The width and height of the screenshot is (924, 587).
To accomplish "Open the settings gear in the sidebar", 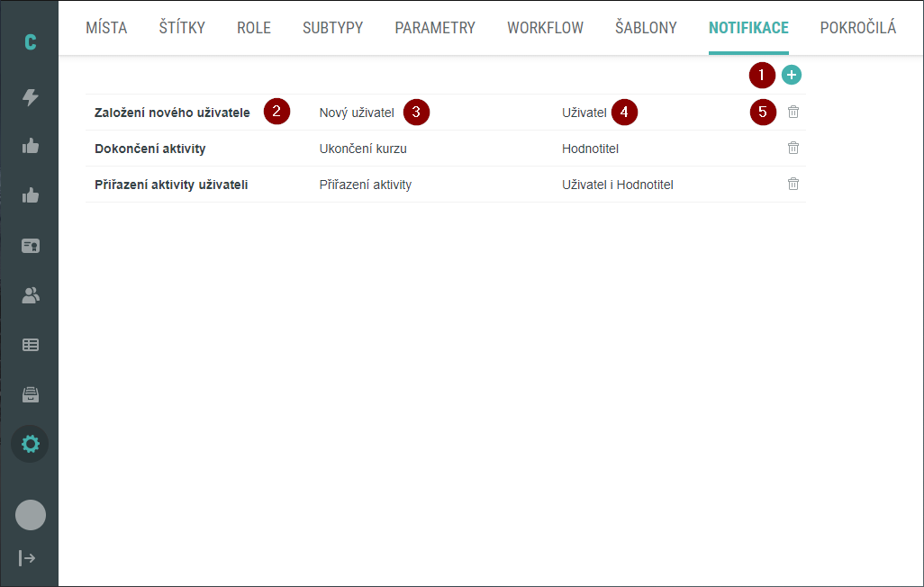I will click(x=30, y=443).
